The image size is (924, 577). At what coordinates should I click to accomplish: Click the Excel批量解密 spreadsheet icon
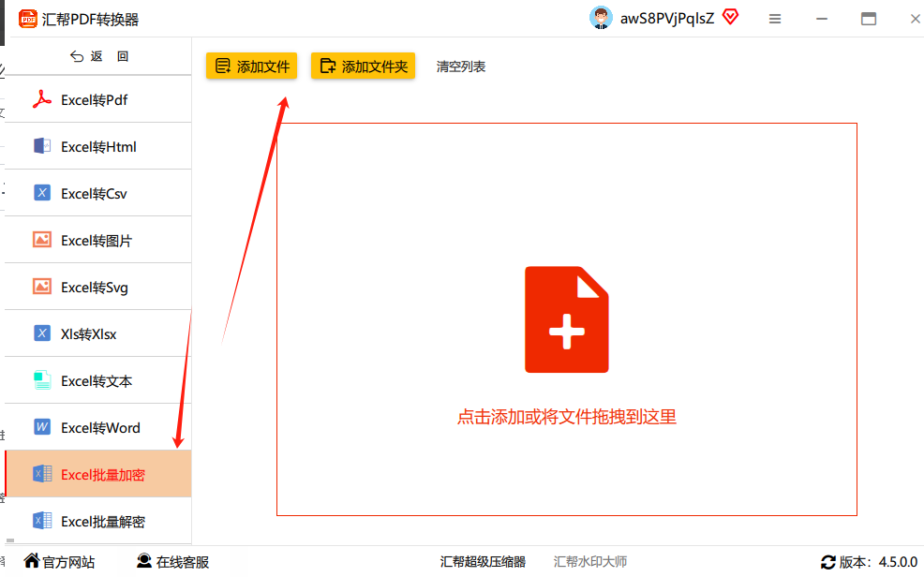(x=42, y=521)
